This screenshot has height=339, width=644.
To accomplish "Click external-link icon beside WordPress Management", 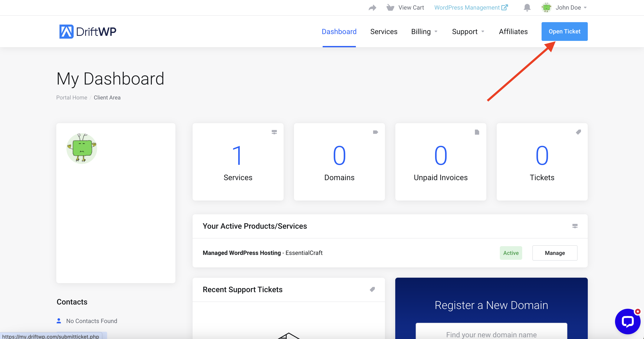I will tap(505, 7).
